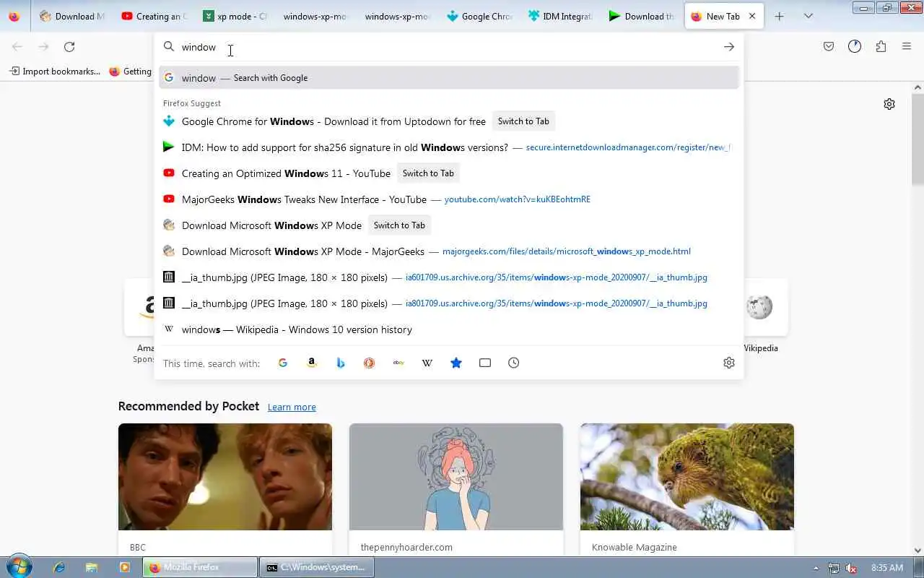Viewport: 924px width, 578px height.
Task: Open ia801709 __ia_thumb.jpg suggestion
Action: [449, 303]
